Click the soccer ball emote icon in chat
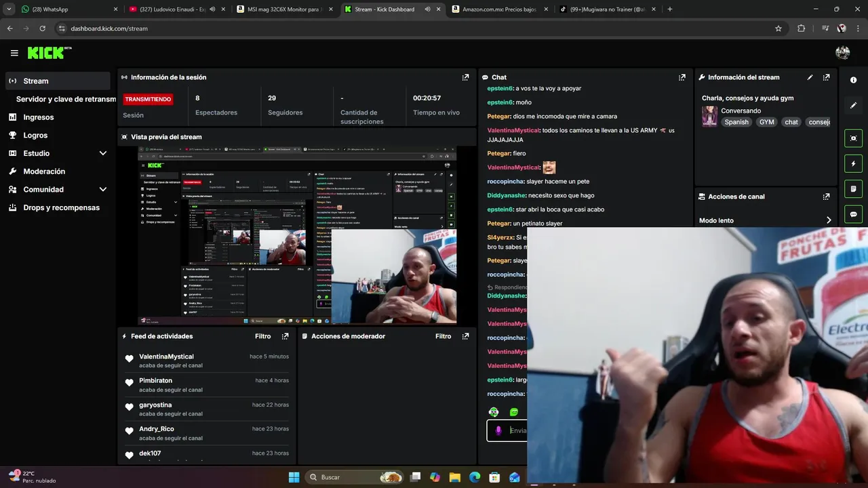Screen dimensions: 868x488 click(494, 412)
